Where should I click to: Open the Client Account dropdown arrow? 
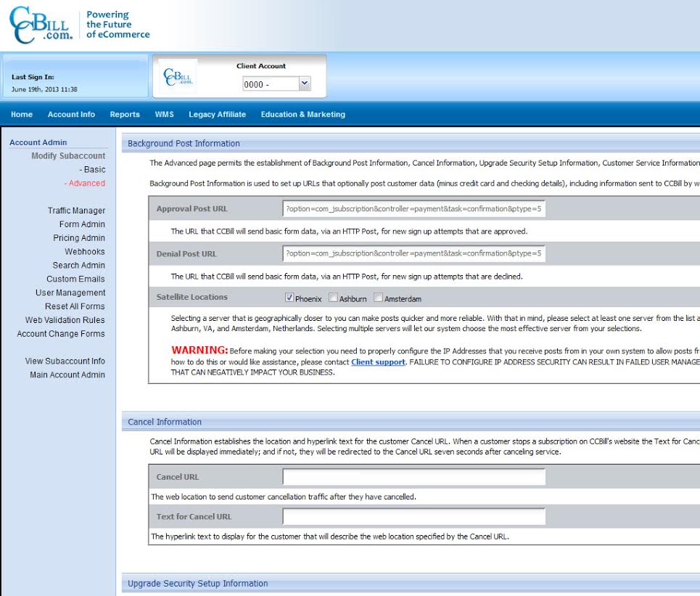[305, 83]
